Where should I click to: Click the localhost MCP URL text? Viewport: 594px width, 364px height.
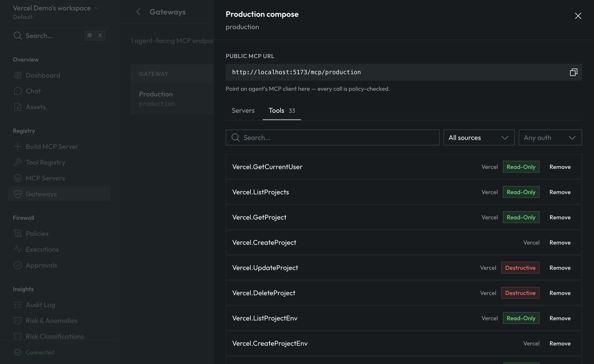click(x=297, y=72)
